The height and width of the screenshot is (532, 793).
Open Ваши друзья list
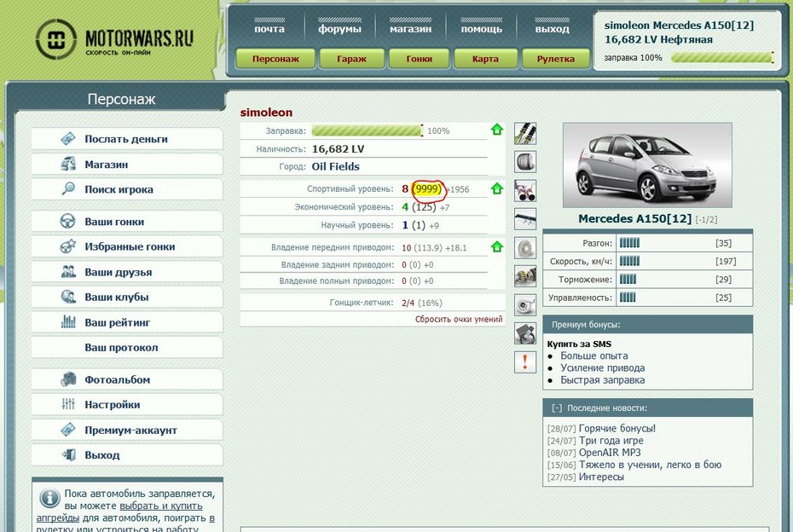pyautogui.click(x=127, y=272)
